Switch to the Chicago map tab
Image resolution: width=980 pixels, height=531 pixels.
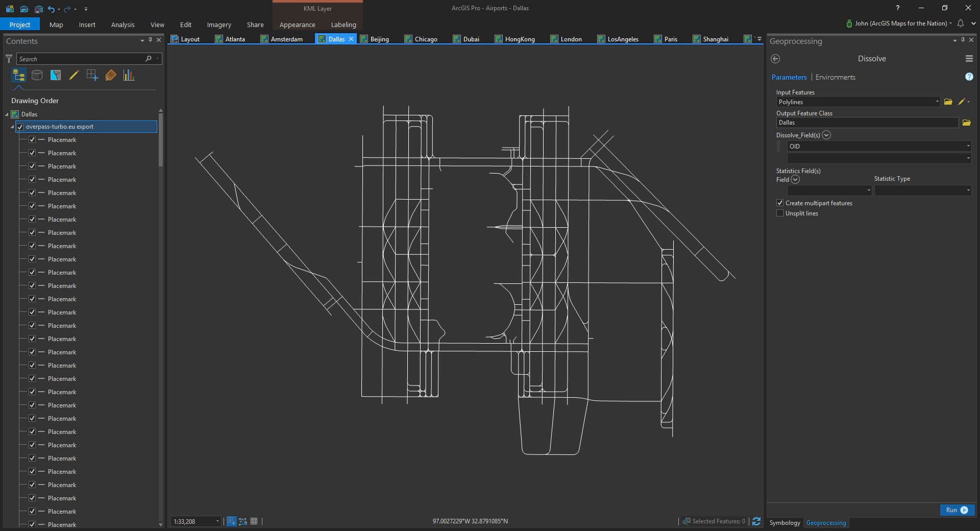coord(425,39)
